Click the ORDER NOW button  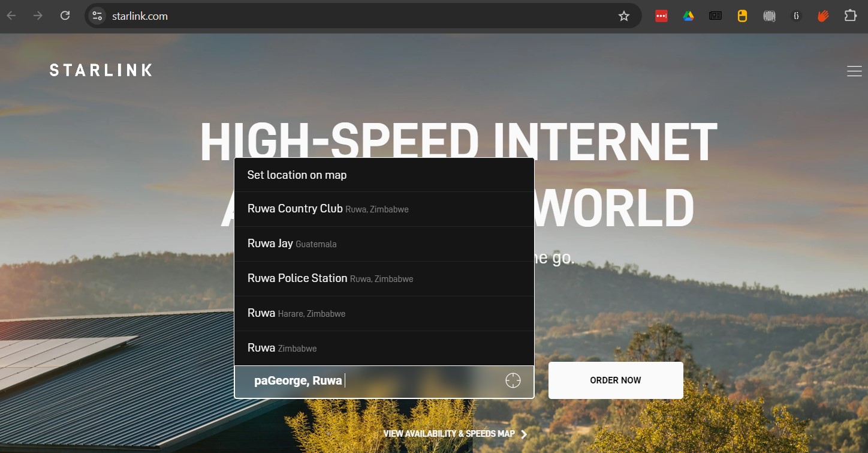tap(615, 380)
